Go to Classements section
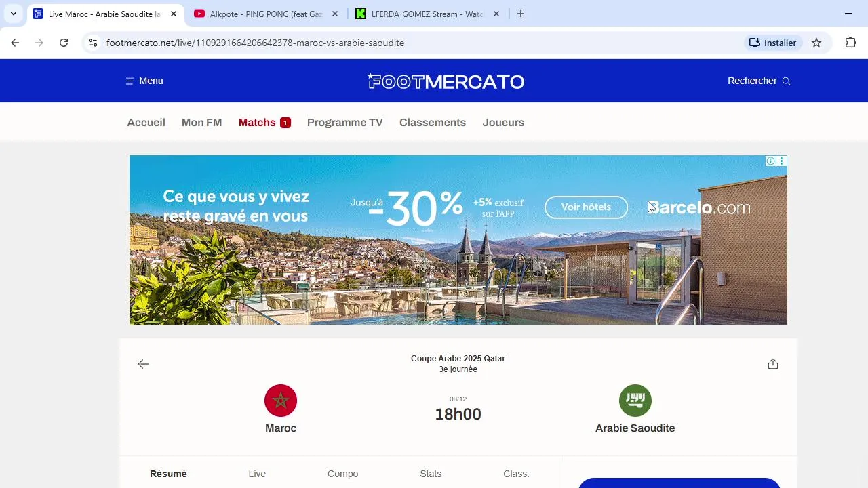Image resolution: width=868 pixels, height=488 pixels. [433, 123]
